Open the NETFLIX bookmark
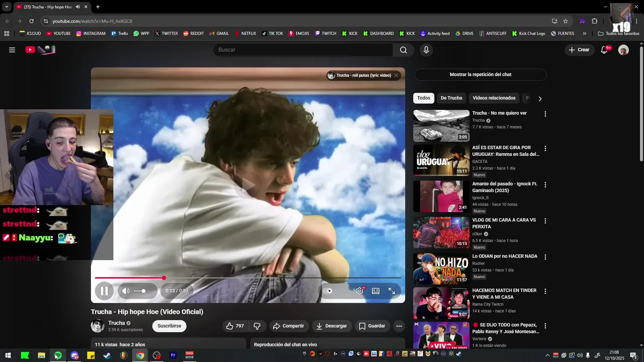This screenshot has height=362, width=644. click(x=245, y=34)
